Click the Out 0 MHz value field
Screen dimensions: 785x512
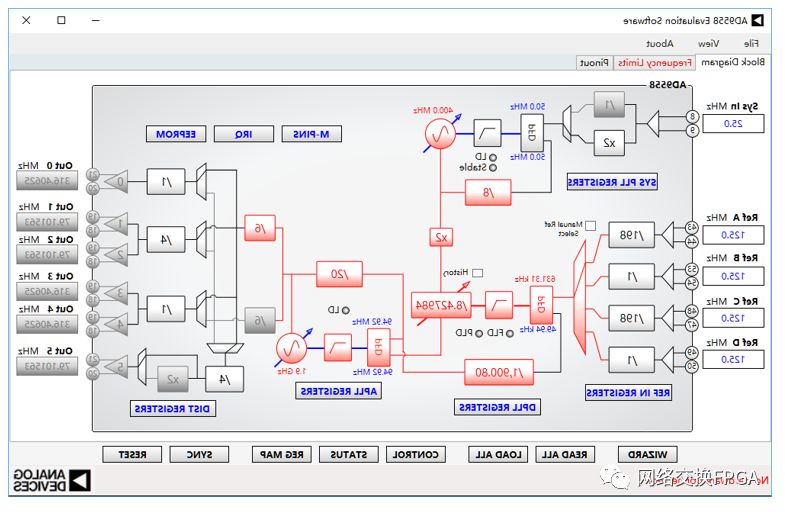point(47,181)
